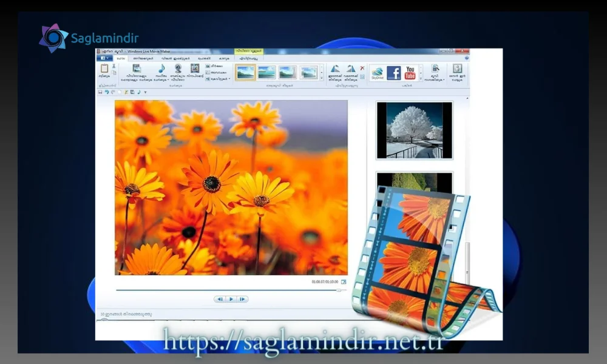The image size is (607, 364).
Task: Step to the previous frame
Action: point(220,299)
